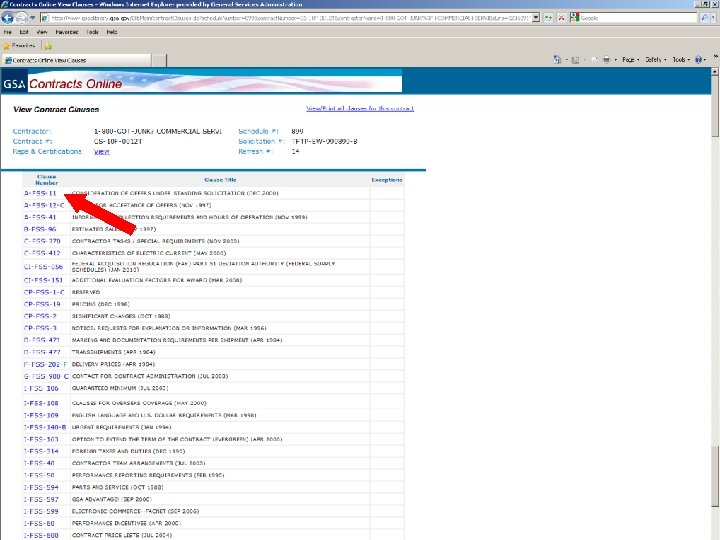Open clause I-FSS-106 link
720x540 pixels.
pos(41,388)
